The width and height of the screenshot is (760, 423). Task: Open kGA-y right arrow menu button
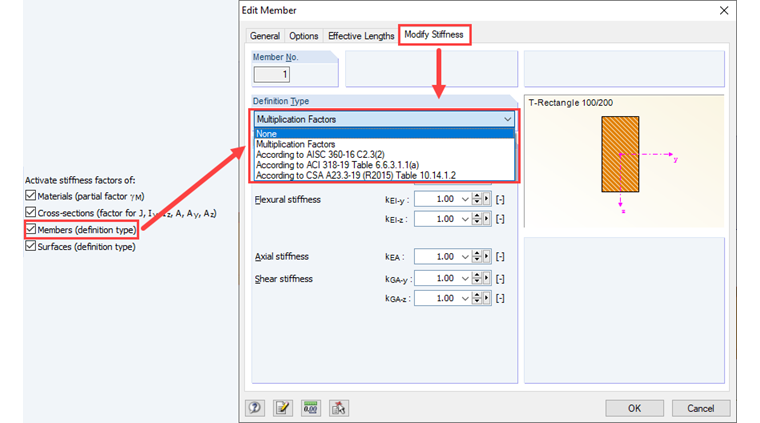486,278
